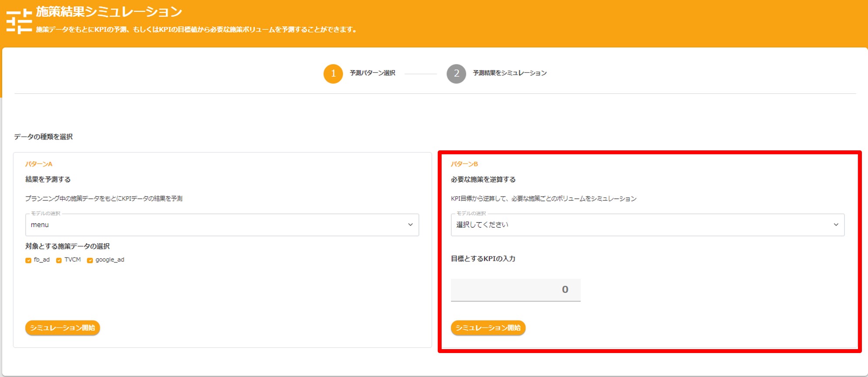Uncheck the TVCM checkbox
This screenshot has height=377, width=868.
(x=59, y=260)
